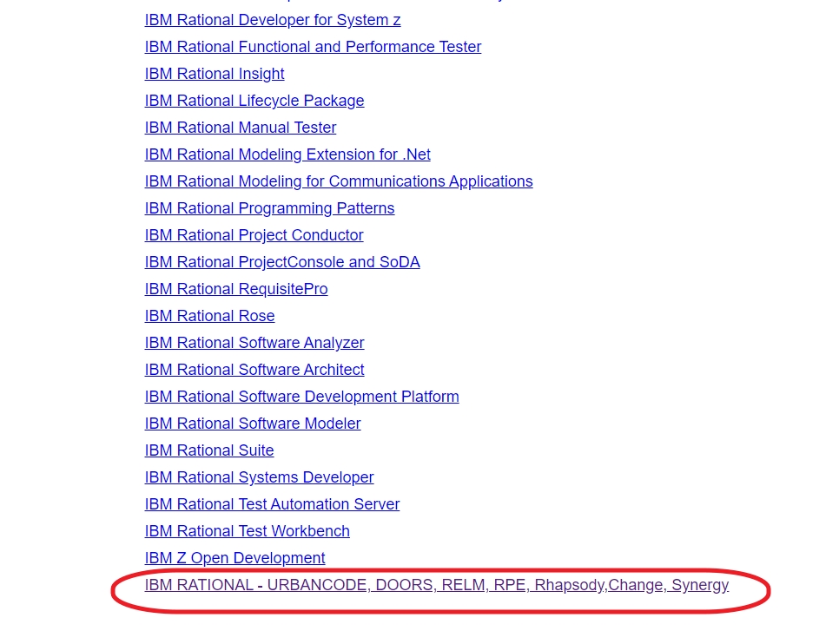This screenshot has height=644, width=819.
Task: Go to IBM Rational Software Analyzer
Action: point(254,343)
